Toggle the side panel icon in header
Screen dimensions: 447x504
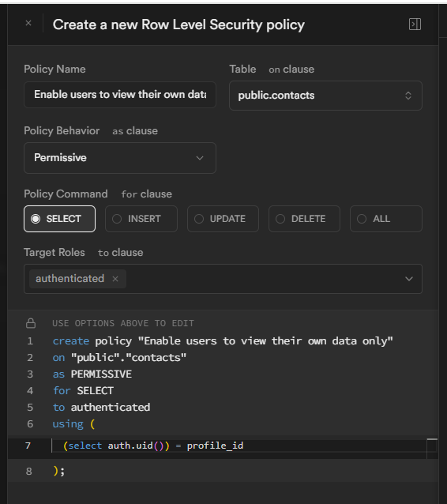415,24
